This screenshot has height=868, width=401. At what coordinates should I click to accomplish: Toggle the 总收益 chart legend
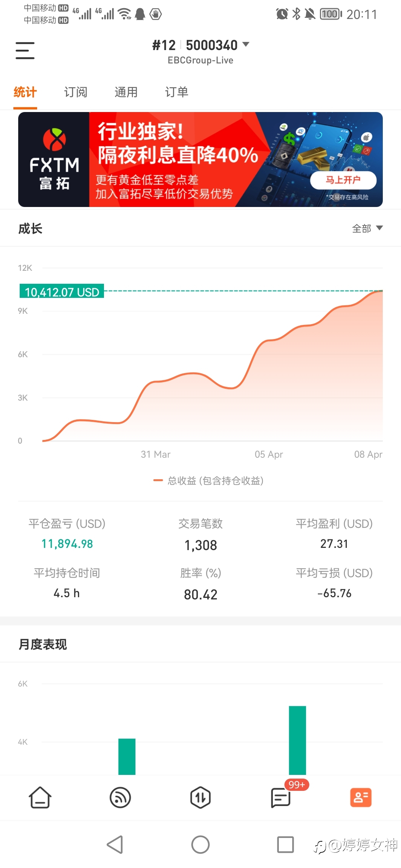coord(209,481)
